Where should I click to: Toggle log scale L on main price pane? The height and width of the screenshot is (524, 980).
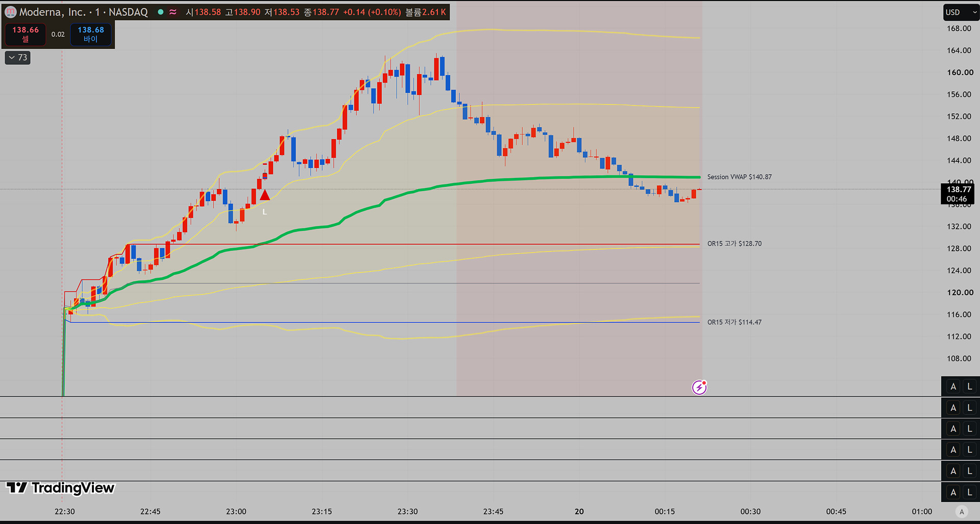pyautogui.click(x=970, y=387)
